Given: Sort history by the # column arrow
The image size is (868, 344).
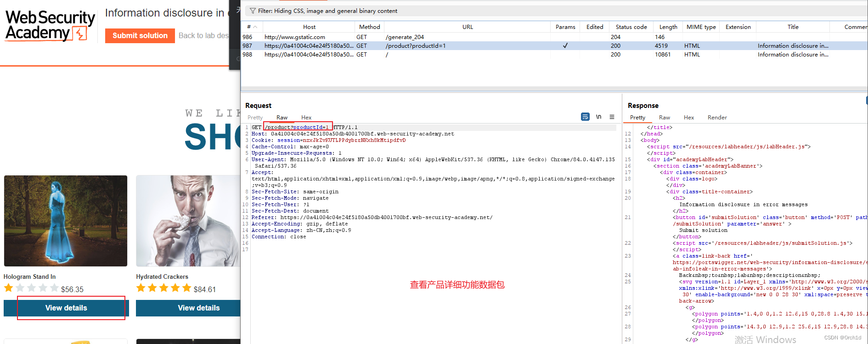Looking at the screenshot, I should click(x=255, y=27).
